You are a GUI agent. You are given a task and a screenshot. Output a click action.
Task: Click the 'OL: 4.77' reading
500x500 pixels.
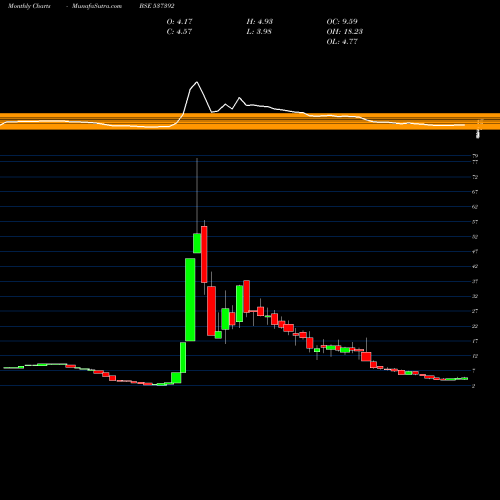[x=342, y=42]
